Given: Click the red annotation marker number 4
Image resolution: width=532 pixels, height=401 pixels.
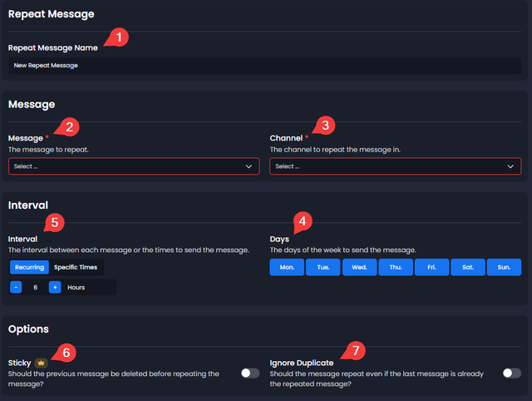Looking at the screenshot, I should tap(303, 222).
